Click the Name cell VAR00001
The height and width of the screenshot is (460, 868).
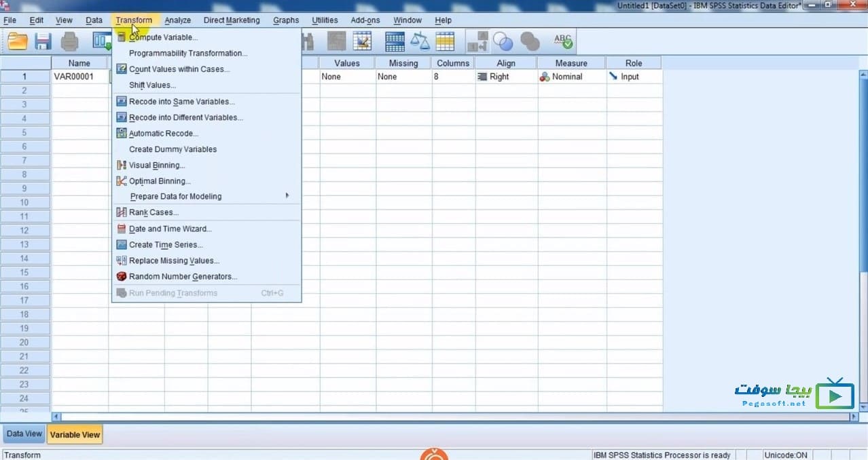[x=79, y=77]
